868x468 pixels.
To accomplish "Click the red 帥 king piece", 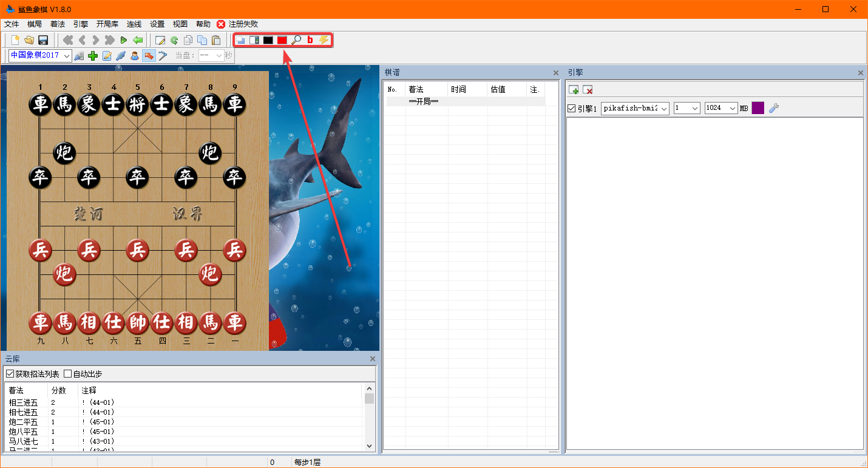I will click(138, 323).
